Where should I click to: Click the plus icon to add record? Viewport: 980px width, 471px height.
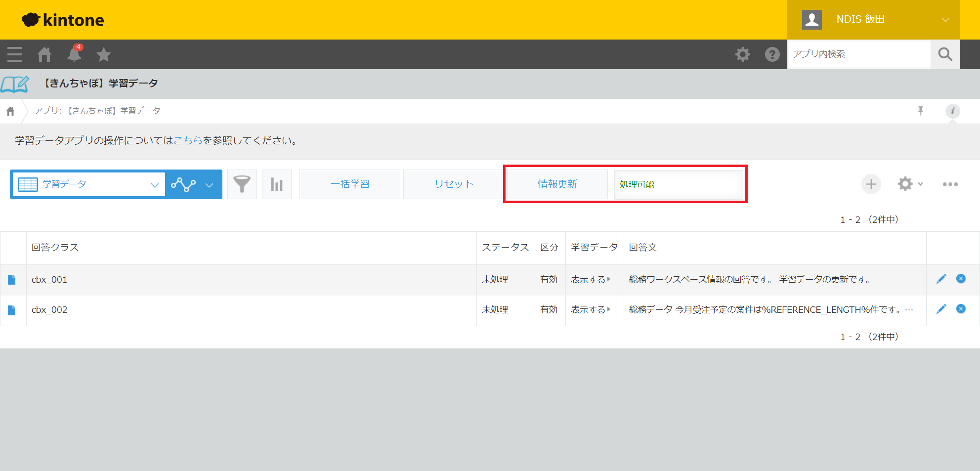(x=871, y=184)
